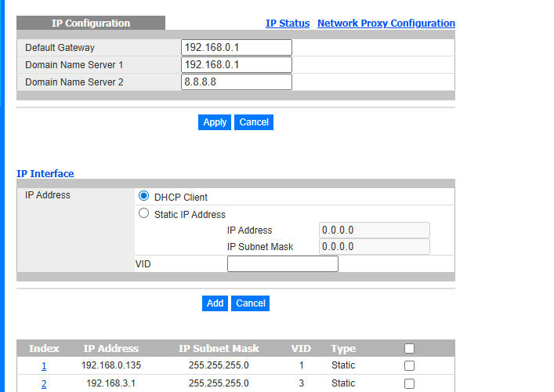Click the VID value 3 cell

point(301,383)
